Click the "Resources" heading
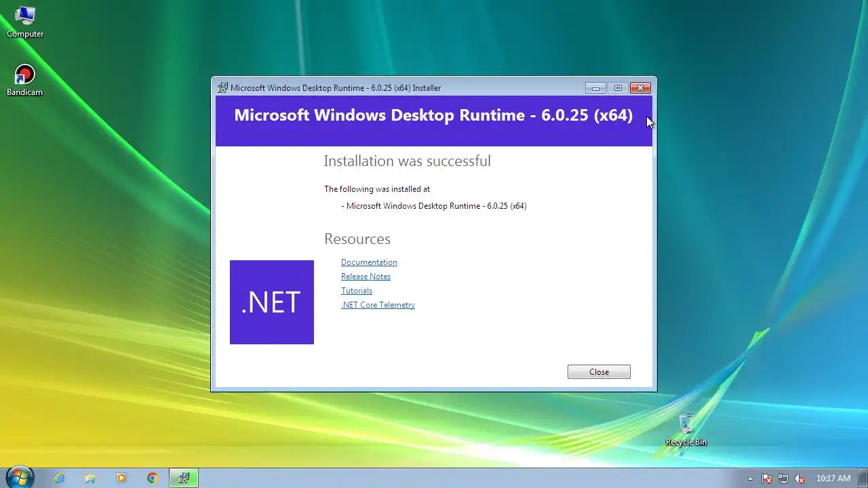 click(x=357, y=239)
